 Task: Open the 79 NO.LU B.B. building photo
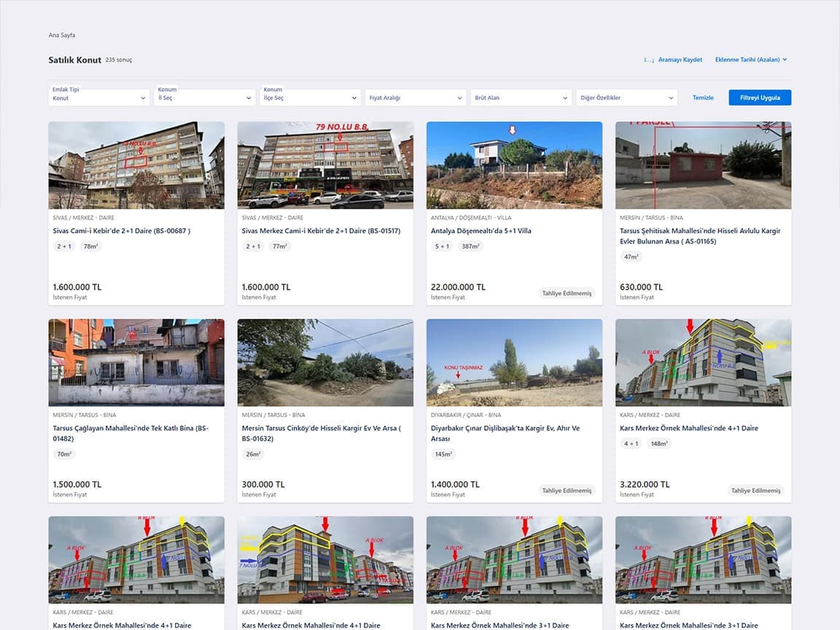point(325,165)
